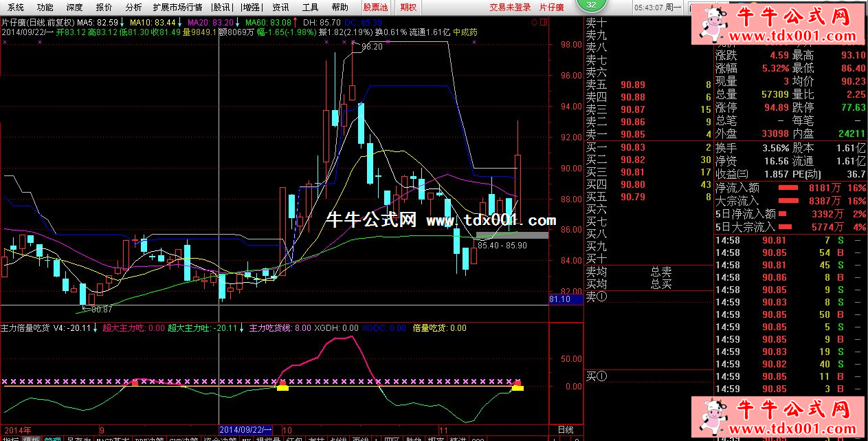Click the 5日净流入额 3392万 row
Viewport: 868px width, 441px height.
pos(791,214)
